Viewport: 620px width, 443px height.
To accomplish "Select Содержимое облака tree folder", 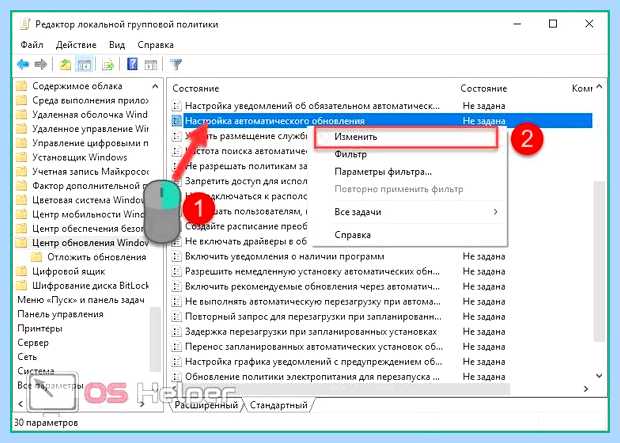I will 77,86.
